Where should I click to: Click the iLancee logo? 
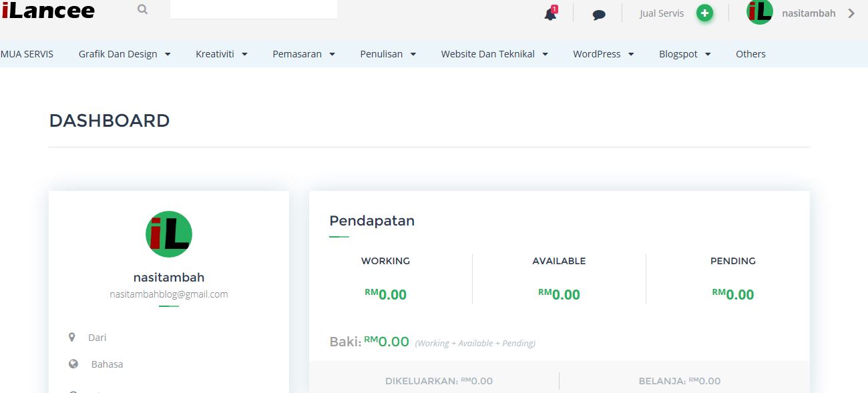pos(48,10)
